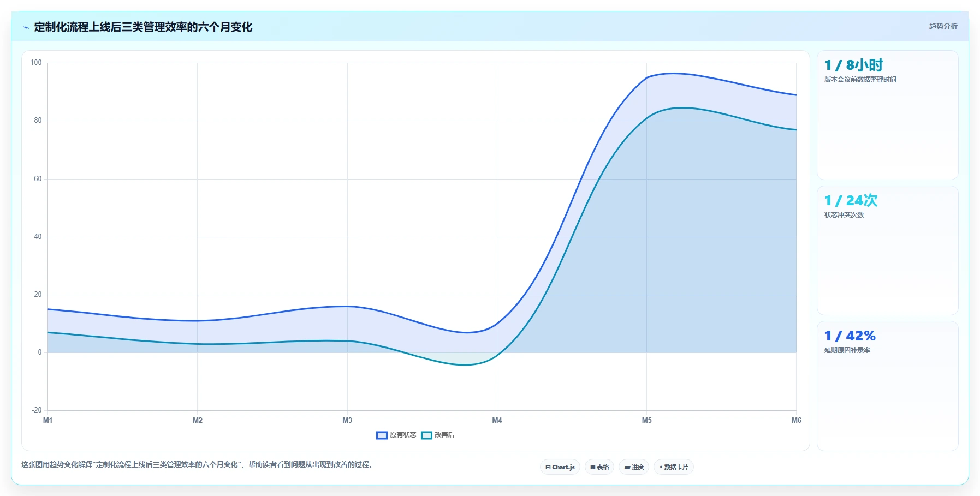Click the chart title 定制化流程上线后三类管理效率的六个月变化
Screen dimensions: 980x496
tap(143, 27)
